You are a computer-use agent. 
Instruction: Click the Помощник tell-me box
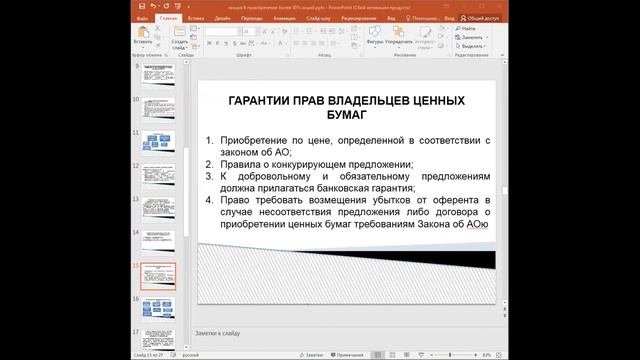point(423,18)
